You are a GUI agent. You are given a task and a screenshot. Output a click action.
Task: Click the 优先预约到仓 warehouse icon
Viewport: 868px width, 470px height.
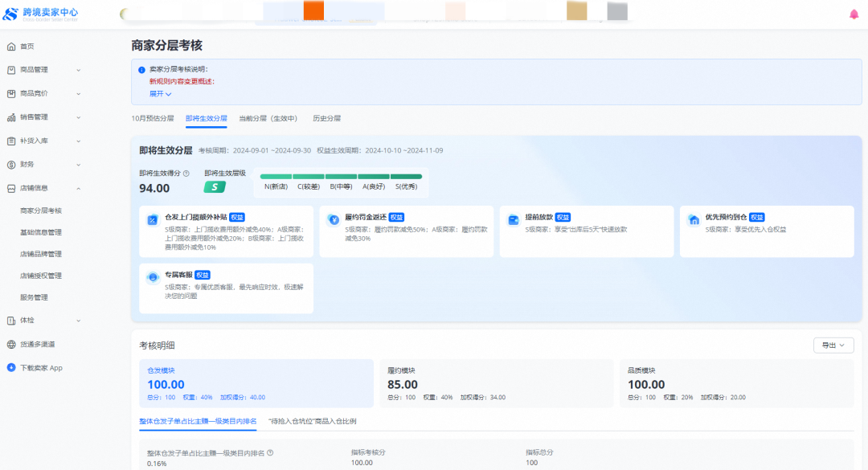pyautogui.click(x=694, y=219)
